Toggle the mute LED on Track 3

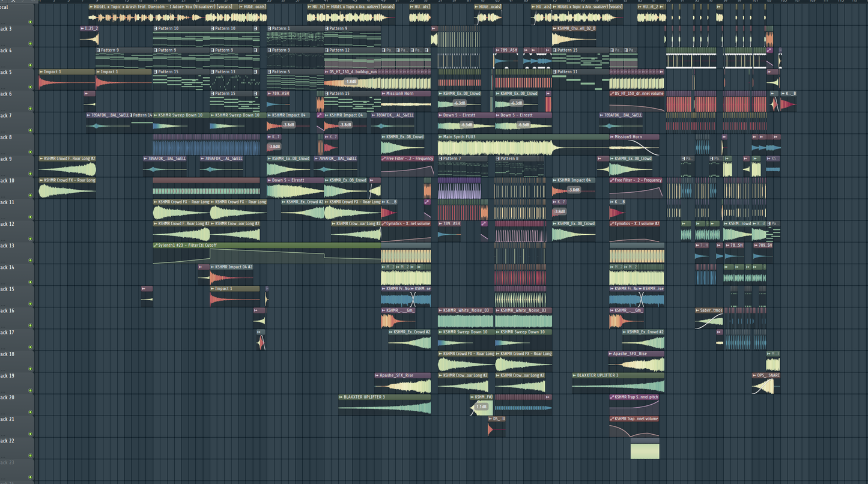tap(30, 43)
